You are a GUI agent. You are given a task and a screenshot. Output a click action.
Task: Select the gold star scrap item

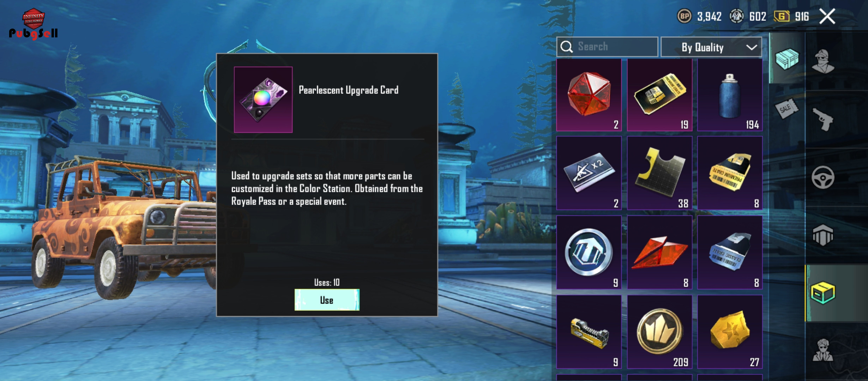point(730,332)
